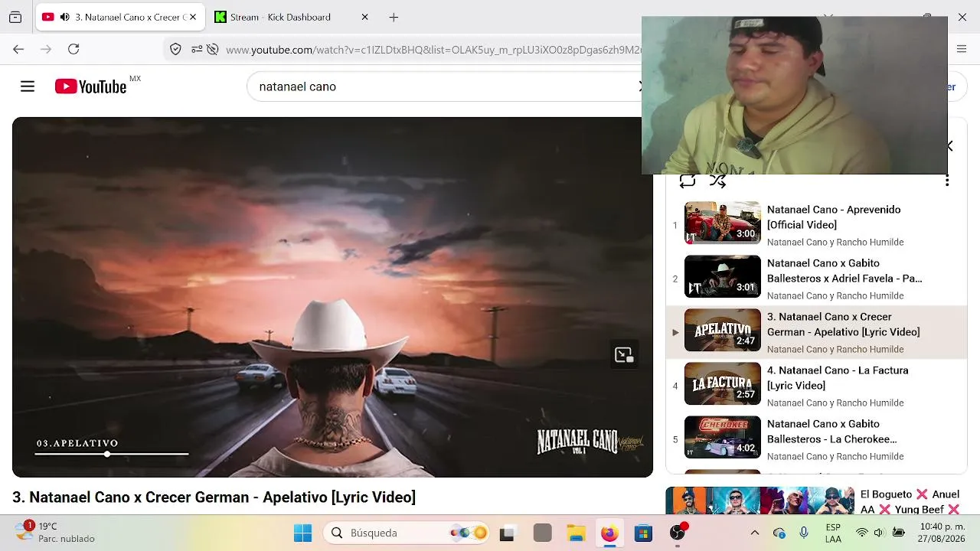Open the tracking protection shield icon

click(175, 49)
